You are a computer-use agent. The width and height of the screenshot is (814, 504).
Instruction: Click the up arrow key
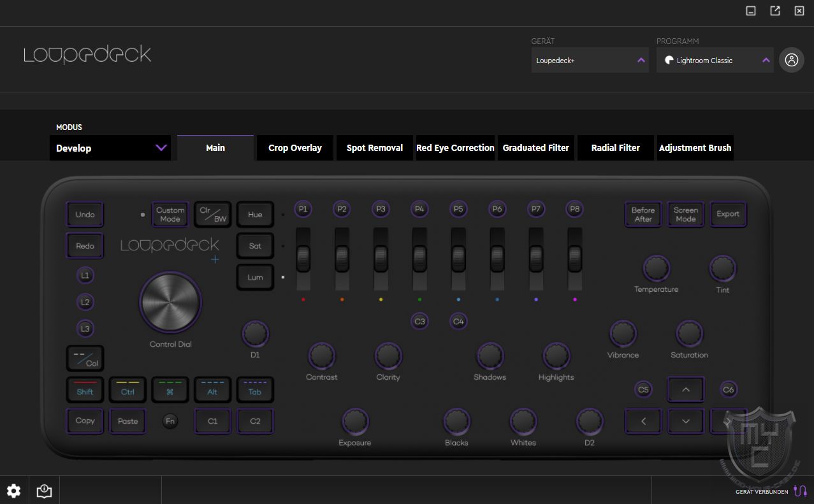click(686, 390)
